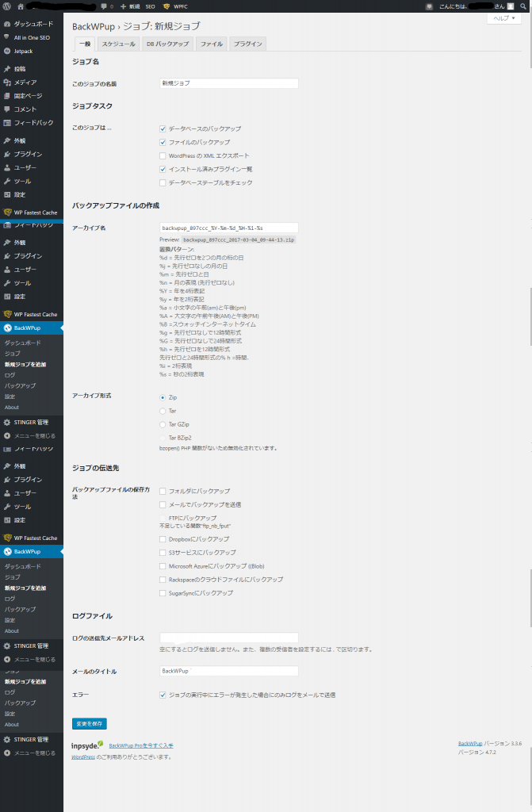Click the WordPress logo in admin bar
Viewport: 532px width, 812px height.
click(x=7, y=6)
